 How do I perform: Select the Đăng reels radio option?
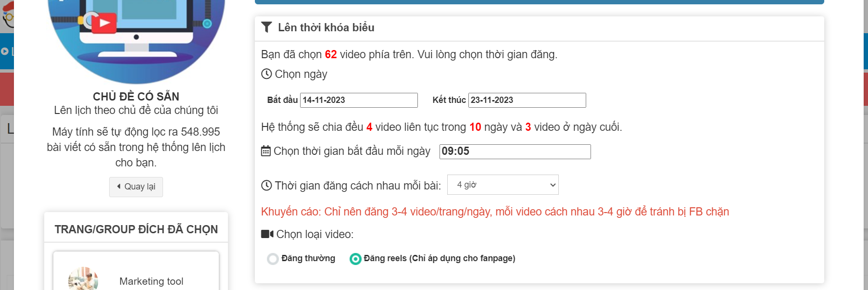click(355, 259)
